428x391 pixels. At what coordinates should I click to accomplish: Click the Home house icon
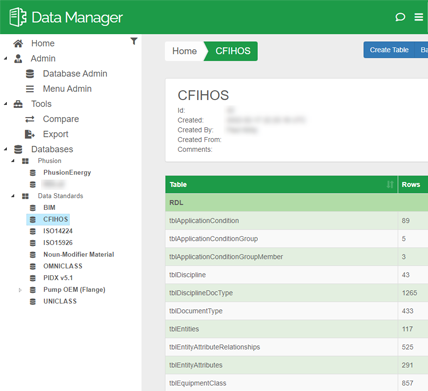click(18, 43)
